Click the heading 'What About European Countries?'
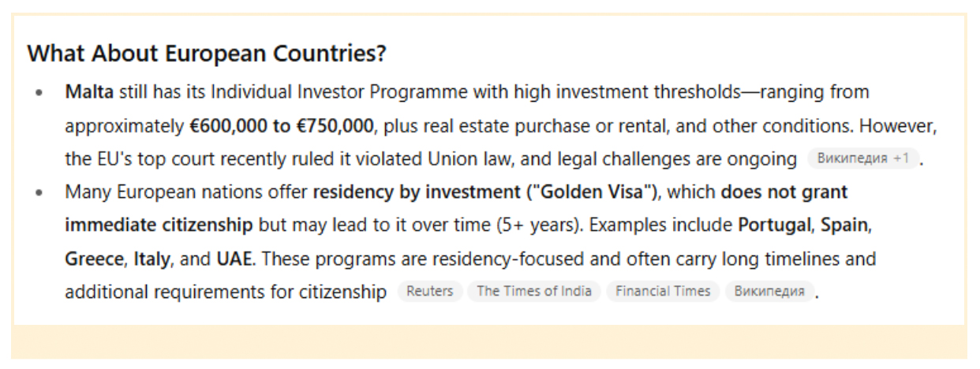This screenshot has width=980, height=369. 207,54
